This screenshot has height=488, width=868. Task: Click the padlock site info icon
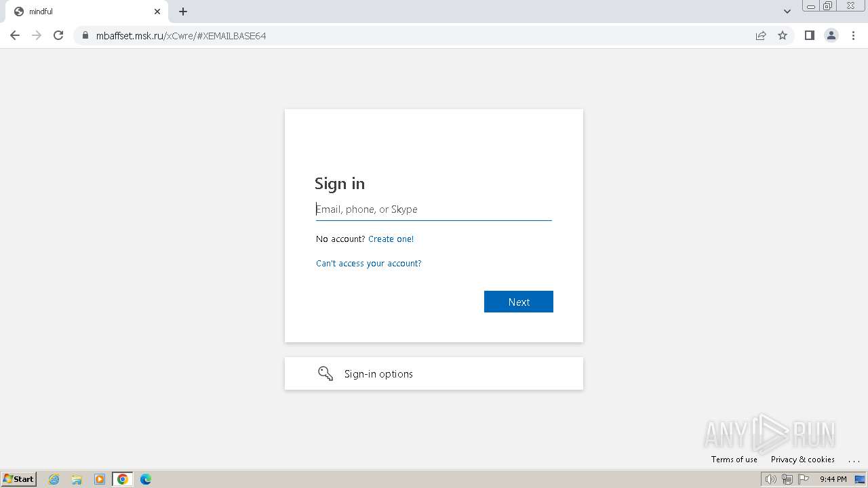coord(85,35)
